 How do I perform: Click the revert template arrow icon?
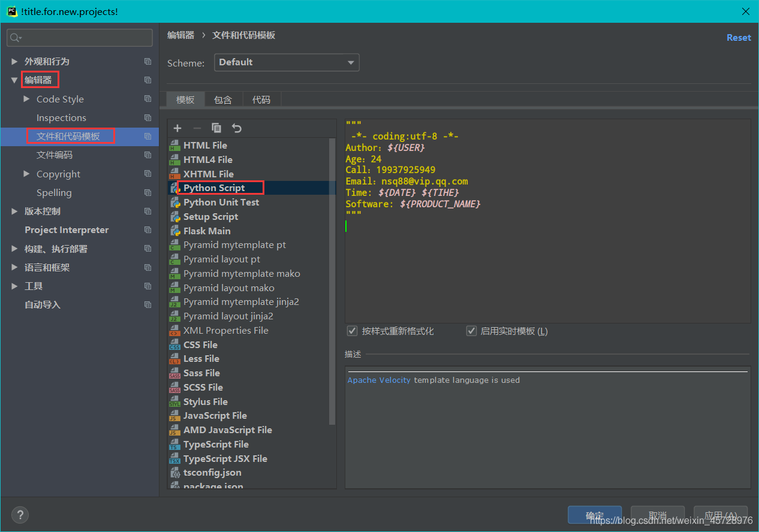click(x=237, y=128)
